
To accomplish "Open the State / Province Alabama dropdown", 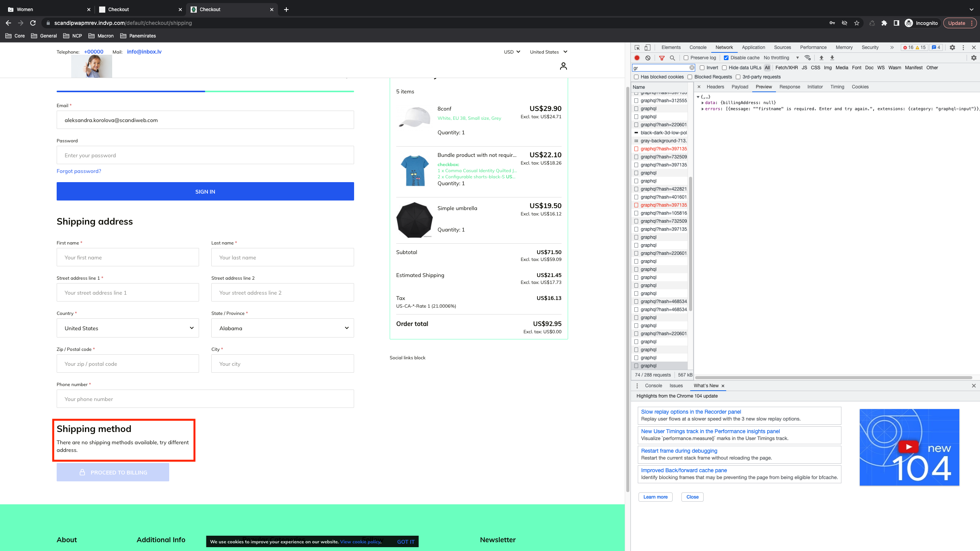I will (283, 328).
